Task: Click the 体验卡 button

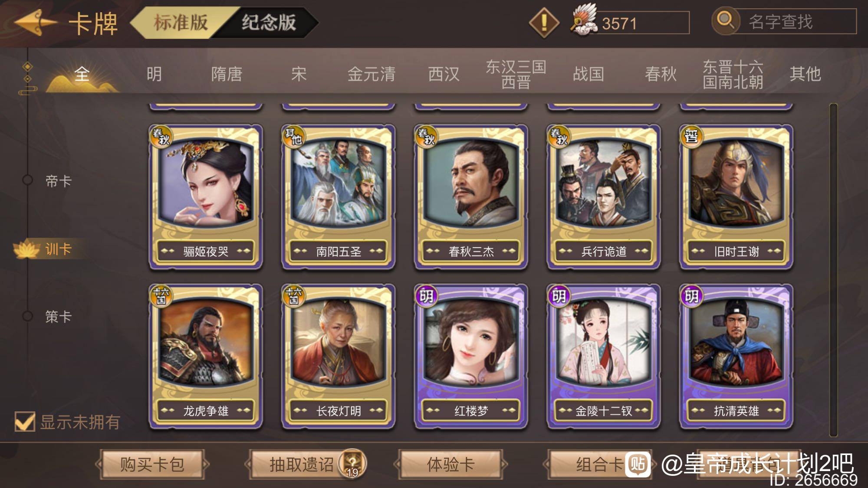Action: [450, 464]
